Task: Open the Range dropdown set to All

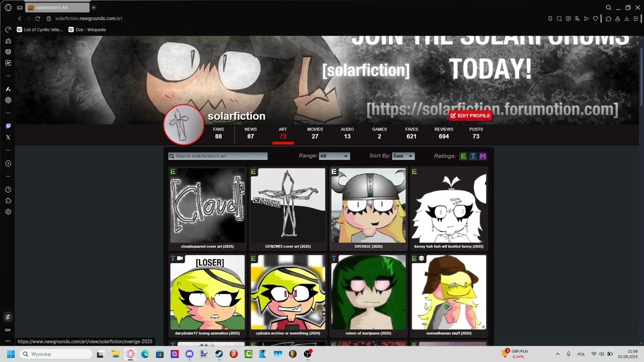Action: coord(334,156)
